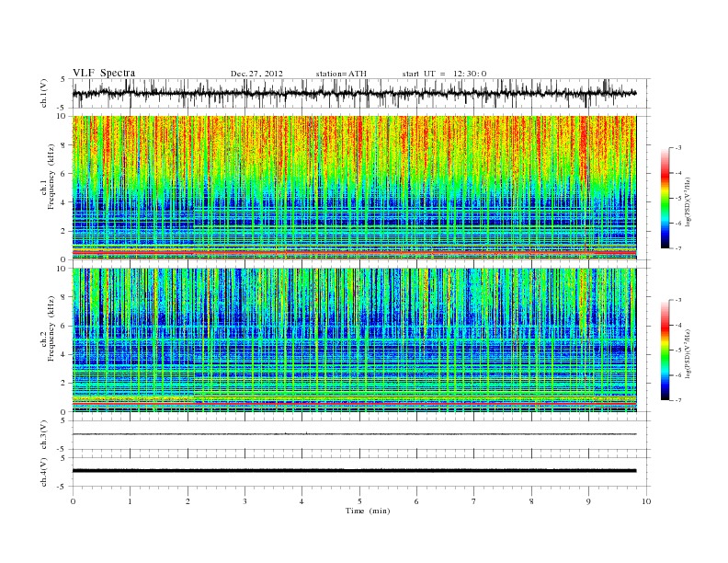Screen dimensions: 728x563
Task: Click the 8 tick label on Time axis
Action: pyautogui.click(x=531, y=501)
